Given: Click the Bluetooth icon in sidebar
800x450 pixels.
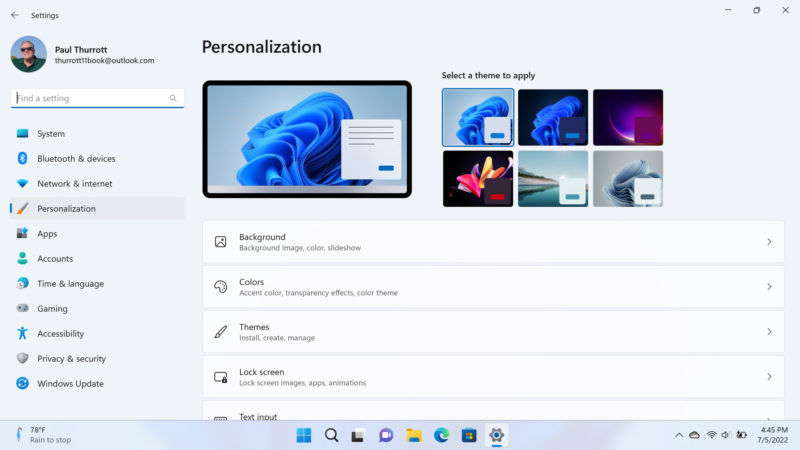Looking at the screenshot, I should 22,159.
